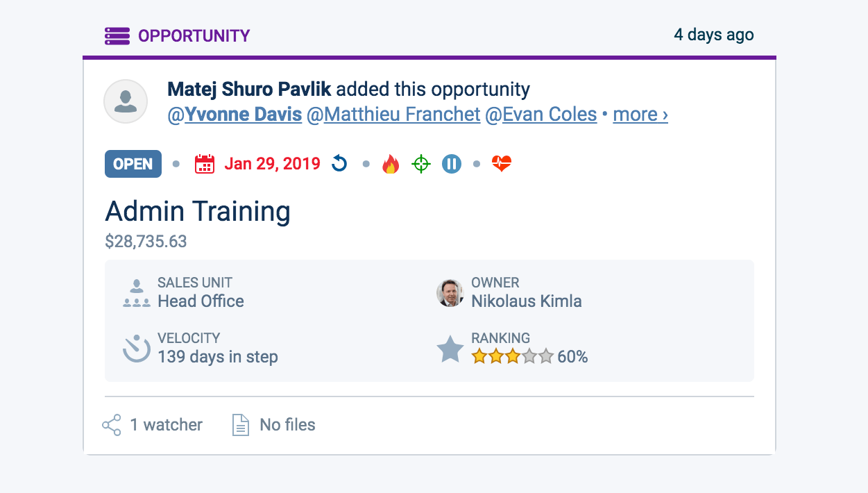The width and height of the screenshot is (868, 493).
Task: Click the fire hot-opportunity icon
Action: 391,164
